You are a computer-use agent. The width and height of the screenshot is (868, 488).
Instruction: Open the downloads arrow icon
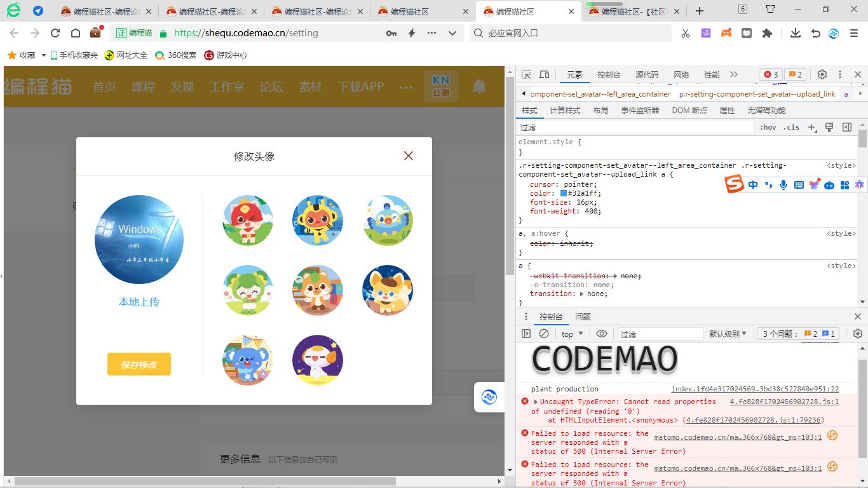pos(795,33)
